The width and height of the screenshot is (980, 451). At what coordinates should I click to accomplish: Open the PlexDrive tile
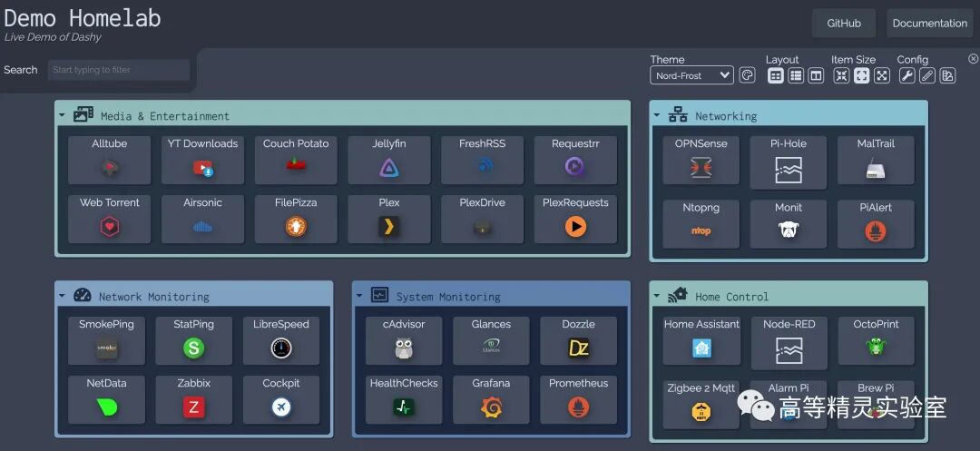[x=482, y=220]
